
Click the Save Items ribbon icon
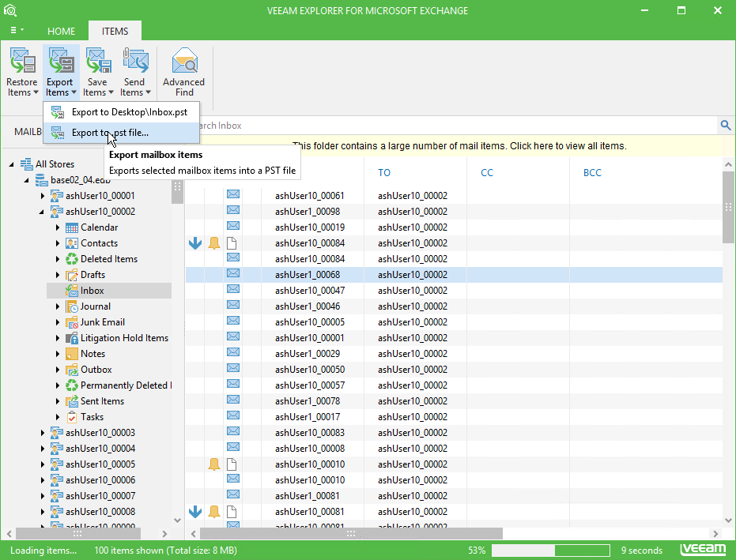(x=98, y=61)
